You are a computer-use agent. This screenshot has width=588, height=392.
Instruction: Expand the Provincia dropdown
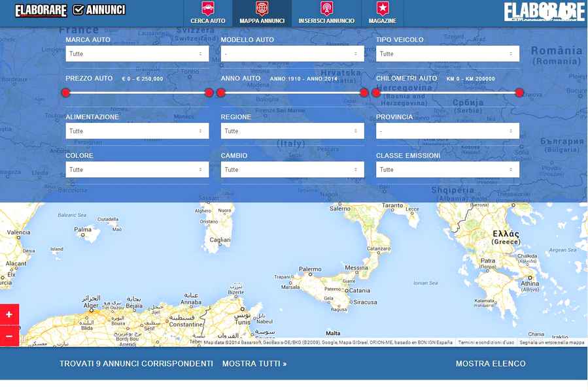448,131
